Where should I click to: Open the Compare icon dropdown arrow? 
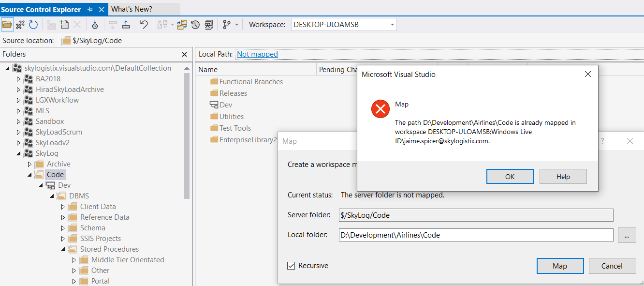pyautogui.click(x=173, y=25)
